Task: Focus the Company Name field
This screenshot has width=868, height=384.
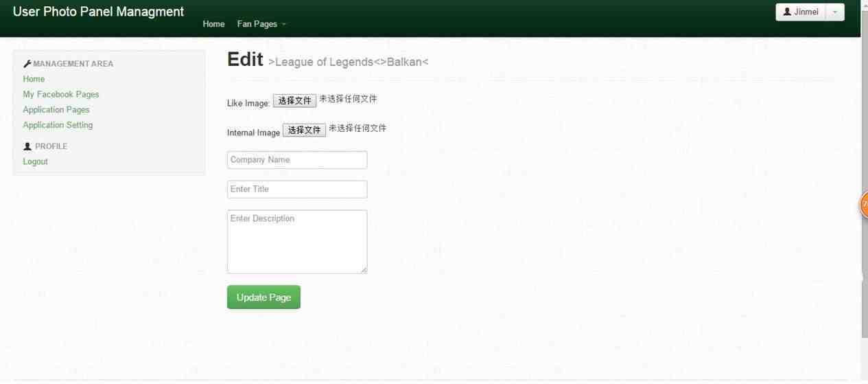Action: pos(297,160)
